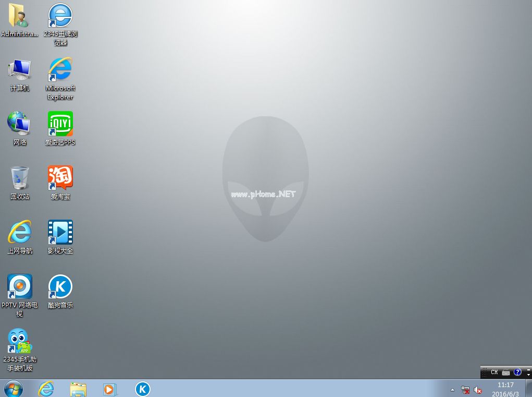Select the 影视大全 desktop icon
This screenshot has width=532, height=397.
click(x=60, y=233)
